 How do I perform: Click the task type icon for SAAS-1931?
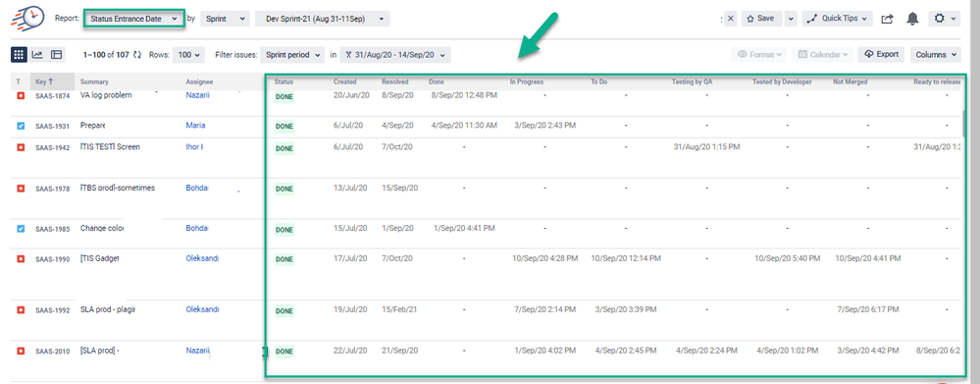pyautogui.click(x=20, y=126)
